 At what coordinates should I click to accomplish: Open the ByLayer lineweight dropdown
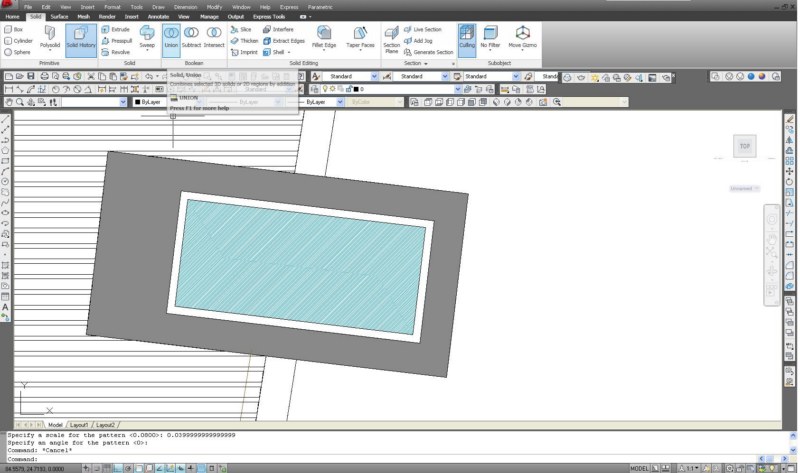[x=340, y=102]
